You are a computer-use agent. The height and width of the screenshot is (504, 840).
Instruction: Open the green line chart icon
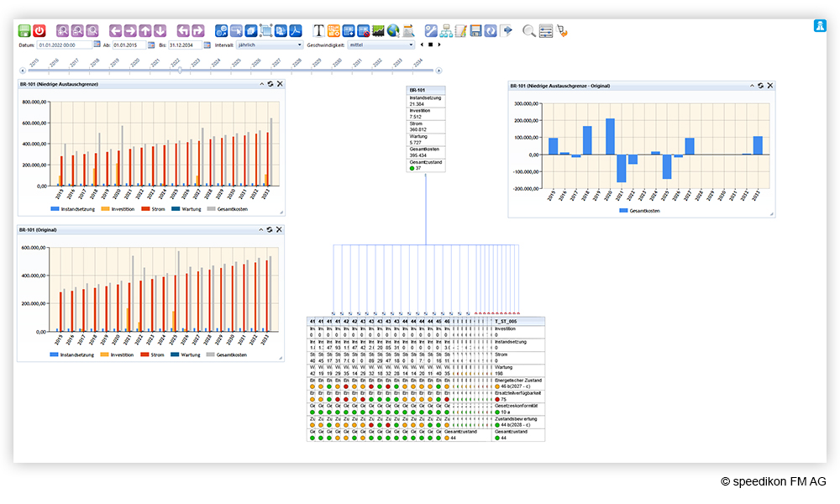pyautogui.click(x=378, y=31)
